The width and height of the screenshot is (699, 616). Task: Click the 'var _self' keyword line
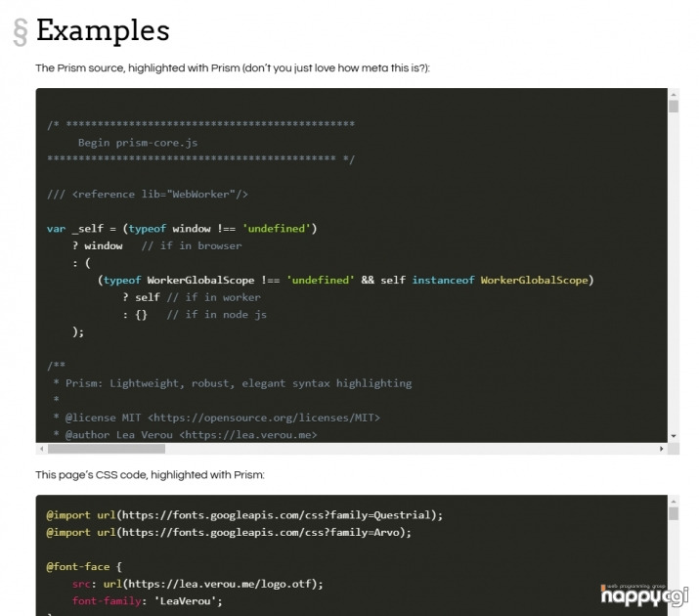182,229
